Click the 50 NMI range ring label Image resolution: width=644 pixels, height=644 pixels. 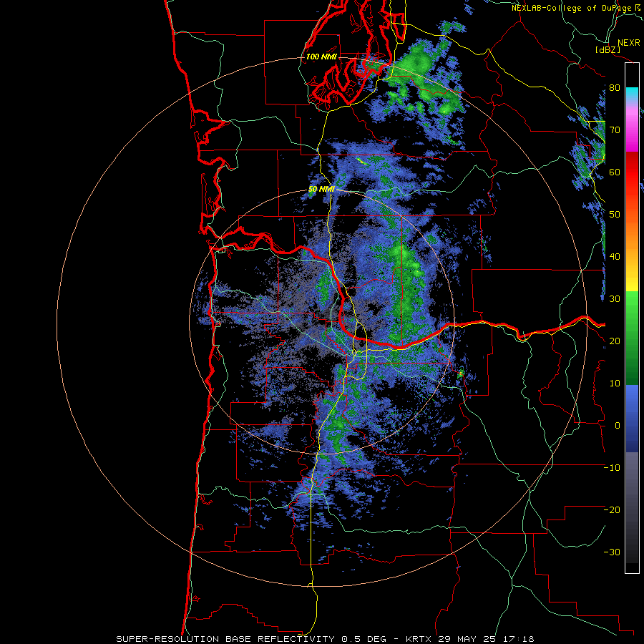click(321, 190)
